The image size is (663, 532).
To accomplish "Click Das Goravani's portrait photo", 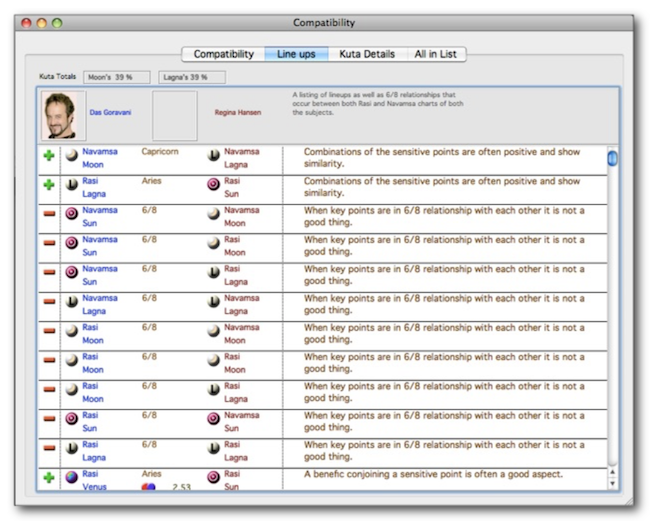I will (59, 115).
